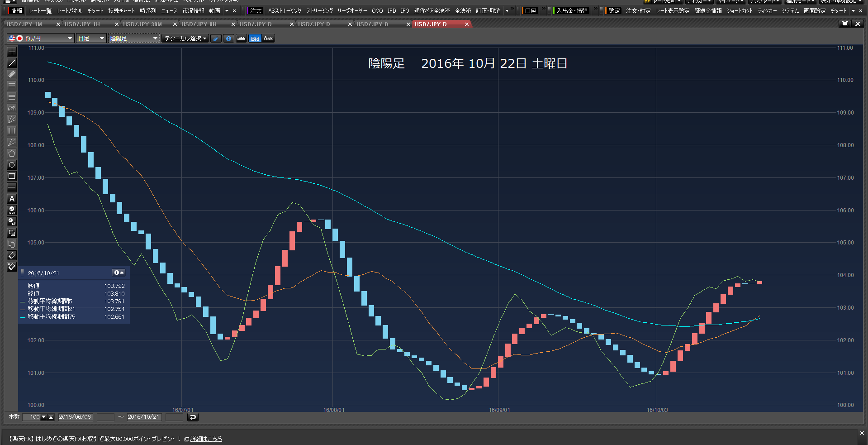Select the circle drawing tool

point(12,165)
